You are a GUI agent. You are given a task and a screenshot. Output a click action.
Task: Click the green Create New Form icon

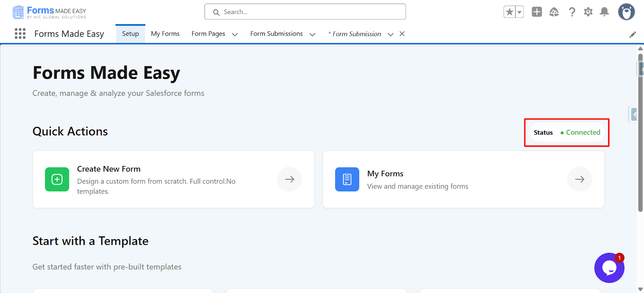click(57, 179)
